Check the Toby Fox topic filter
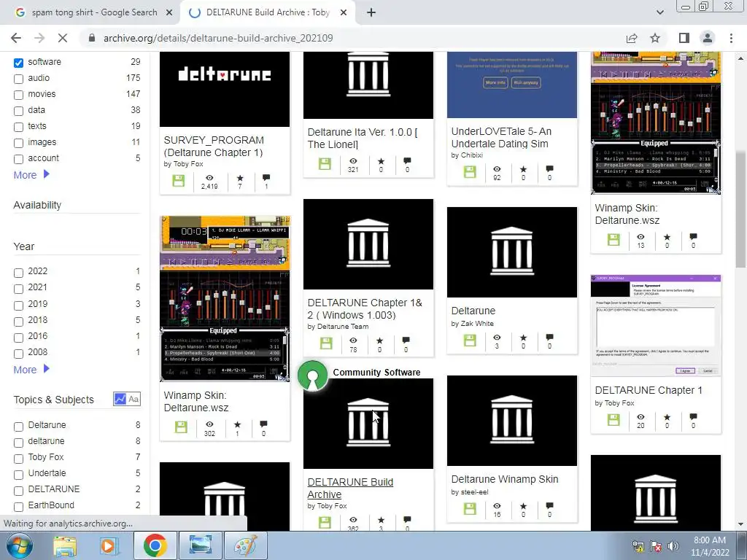 [18, 459]
